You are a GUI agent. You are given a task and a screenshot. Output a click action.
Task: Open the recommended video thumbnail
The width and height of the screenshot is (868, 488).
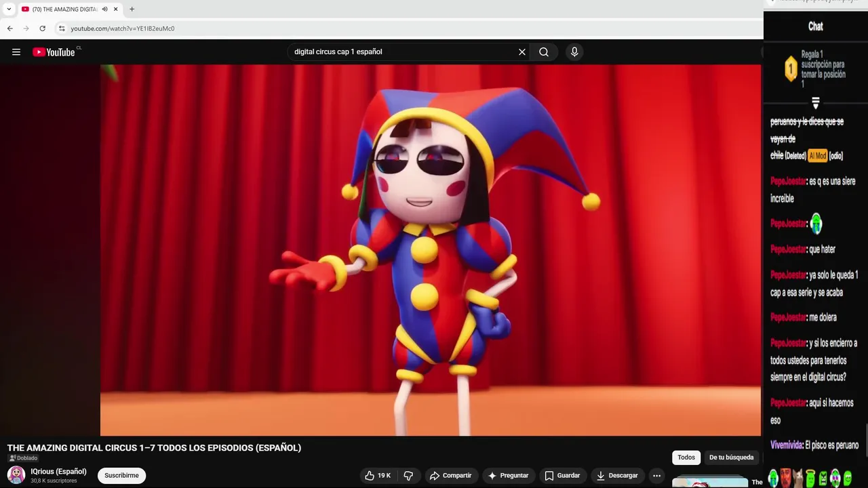(x=710, y=482)
